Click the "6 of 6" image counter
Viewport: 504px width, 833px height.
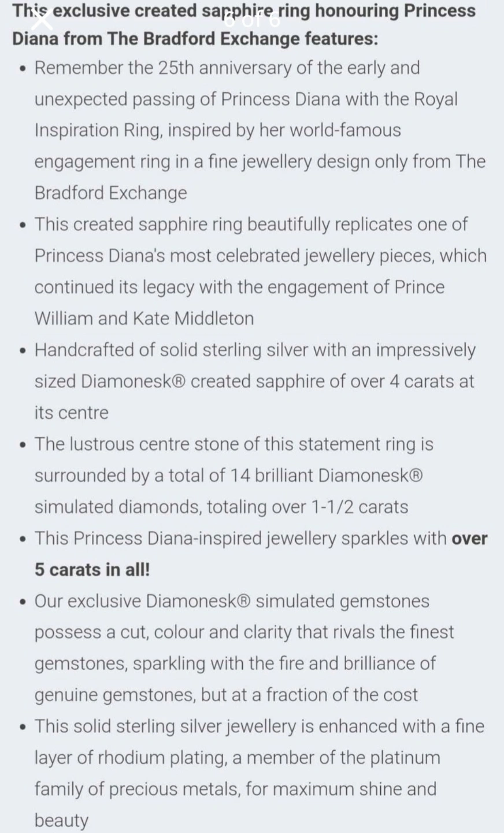[x=251, y=20]
